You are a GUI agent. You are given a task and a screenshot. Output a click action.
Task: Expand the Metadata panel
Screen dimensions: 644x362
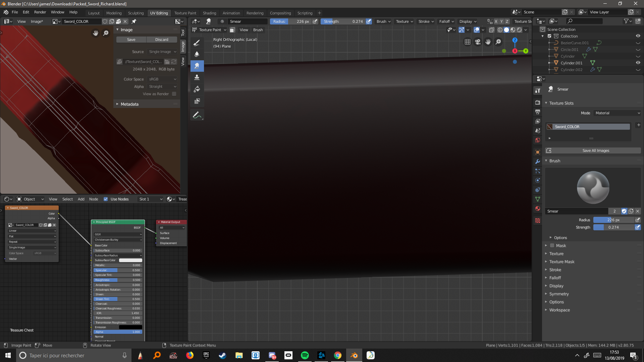coord(129,104)
